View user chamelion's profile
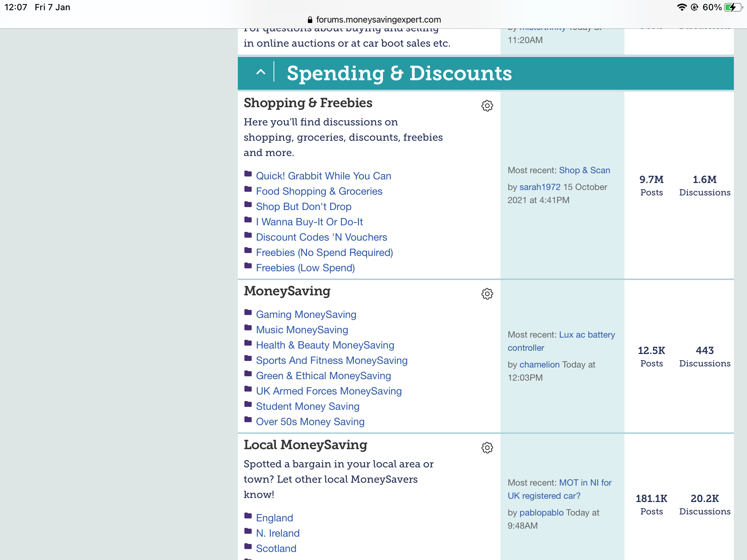This screenshot has height=560, width=747. tap(539, 365)
